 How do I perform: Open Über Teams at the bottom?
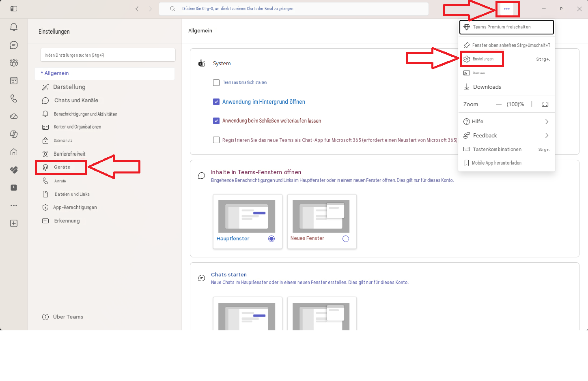(63, 317)
